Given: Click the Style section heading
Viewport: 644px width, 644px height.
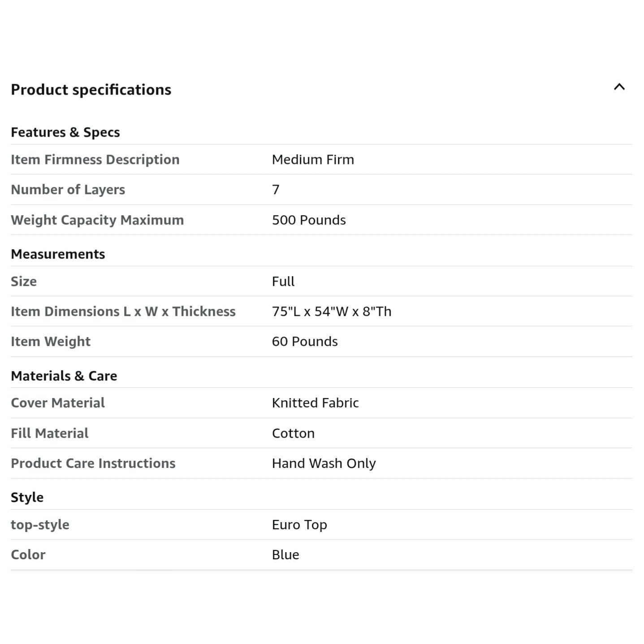Looking at the screenshot, I should (x=27, y=497).
